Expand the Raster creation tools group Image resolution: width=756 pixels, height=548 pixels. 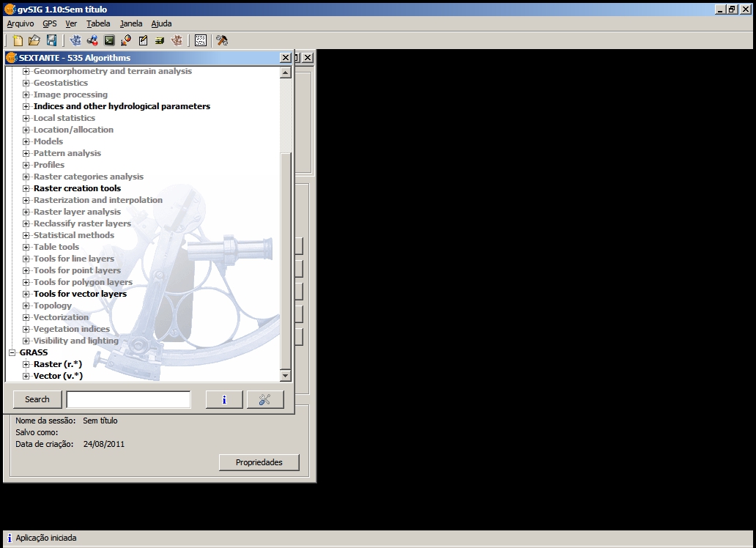pyautogui.click(x=26, y=188)
